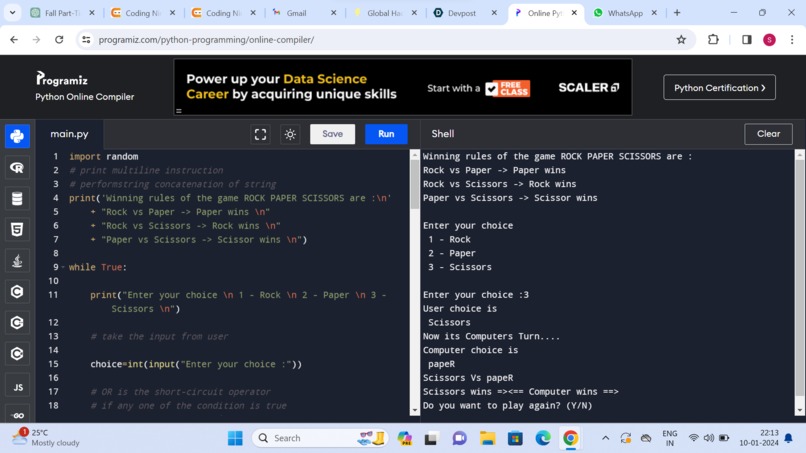Click the editor scrollbar down arrow
Image resolution: width=806 pixels, height=453 pixels.
point(414,410)
